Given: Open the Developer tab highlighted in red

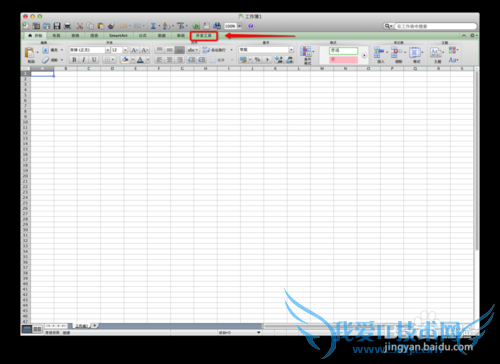Looking at the screenshot, I should tap(204, 36).
